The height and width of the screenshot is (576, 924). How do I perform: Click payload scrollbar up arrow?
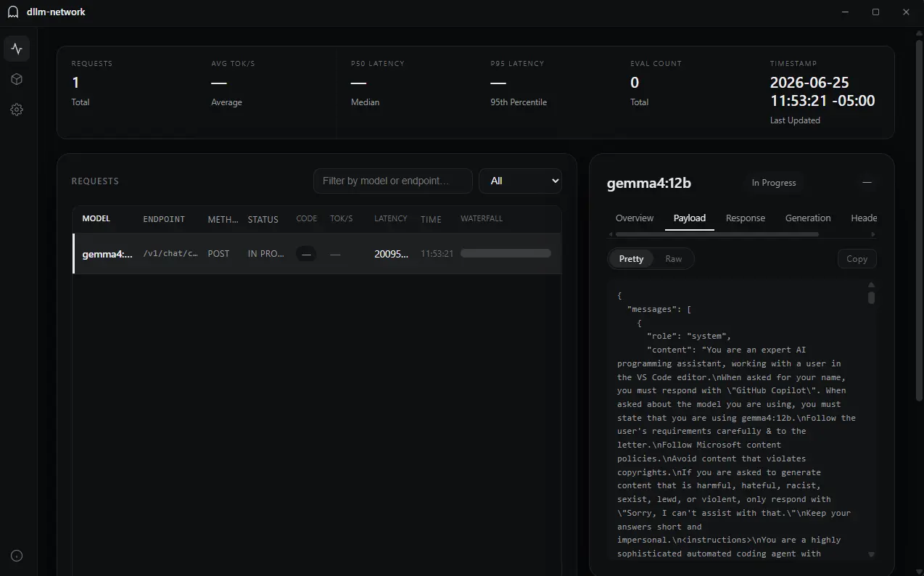[871, 285]
